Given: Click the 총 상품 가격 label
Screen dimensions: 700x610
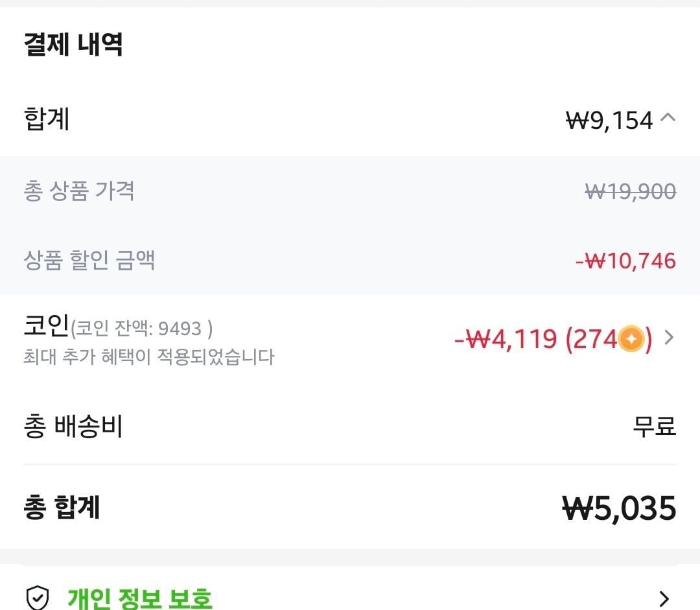Looking at the screenshot, I should coord(79,191).
